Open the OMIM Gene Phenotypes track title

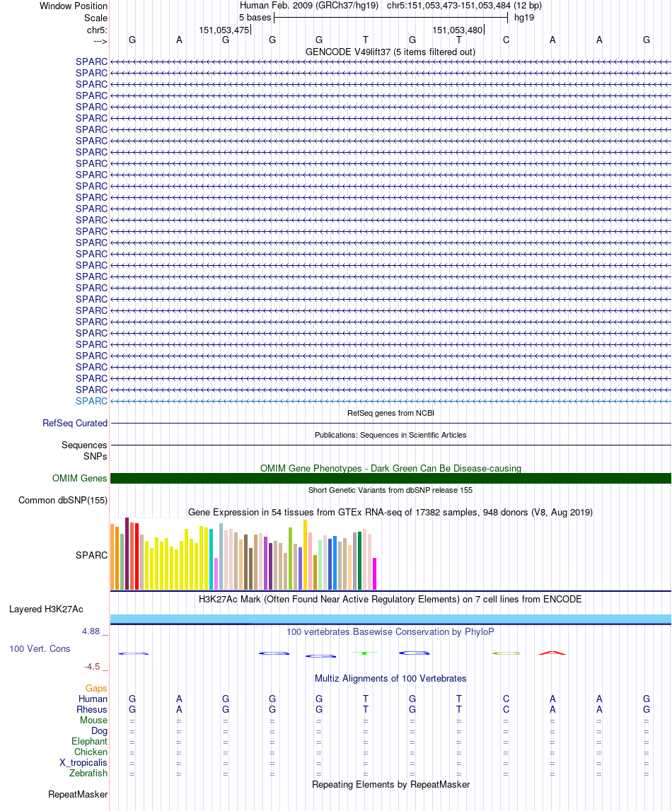390,468
